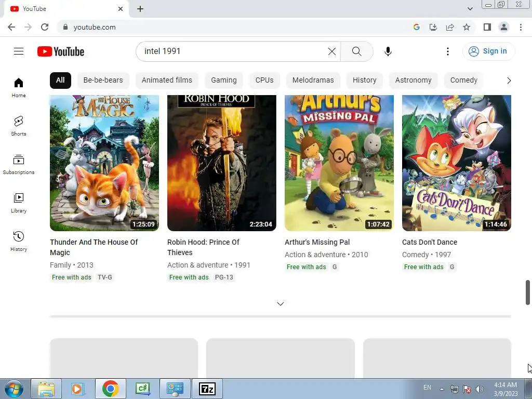Image resolution: width=532 pixels, height=399 pixels.
Task: Click 'Free with ads' under Robin Hood
Action: point(189,277)
